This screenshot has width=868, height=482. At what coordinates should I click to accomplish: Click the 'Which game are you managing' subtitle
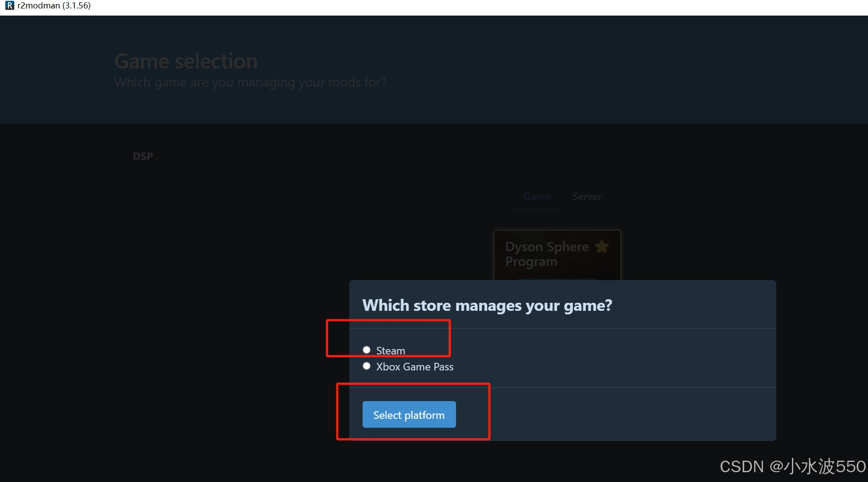click(x=250, y=82)
